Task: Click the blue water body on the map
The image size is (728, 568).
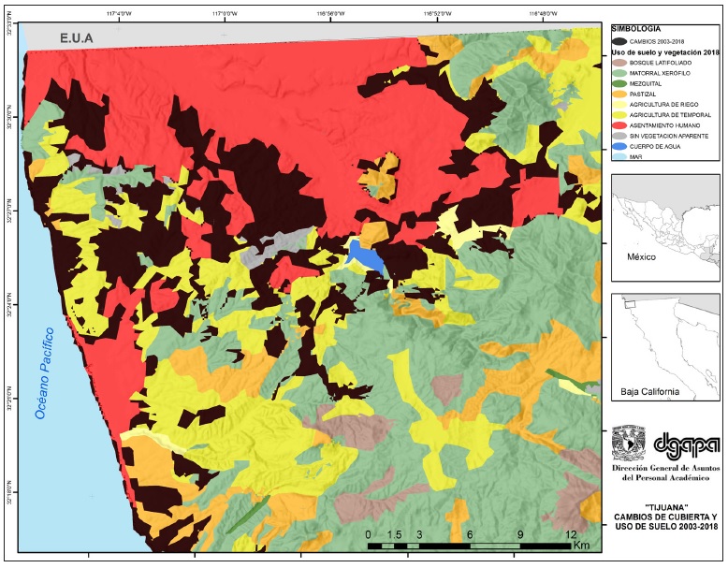Action: pos(364,255)
